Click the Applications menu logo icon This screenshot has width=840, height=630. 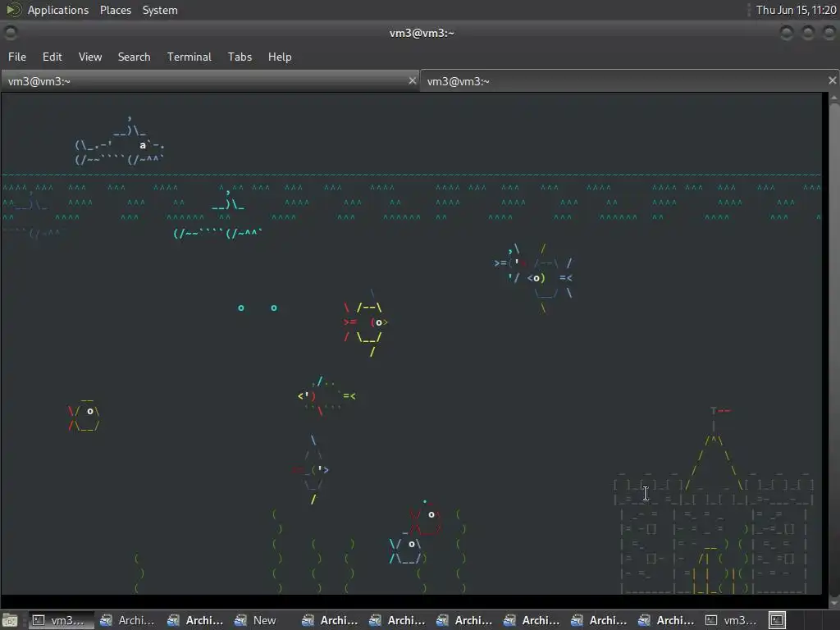[x=14, y=10]
